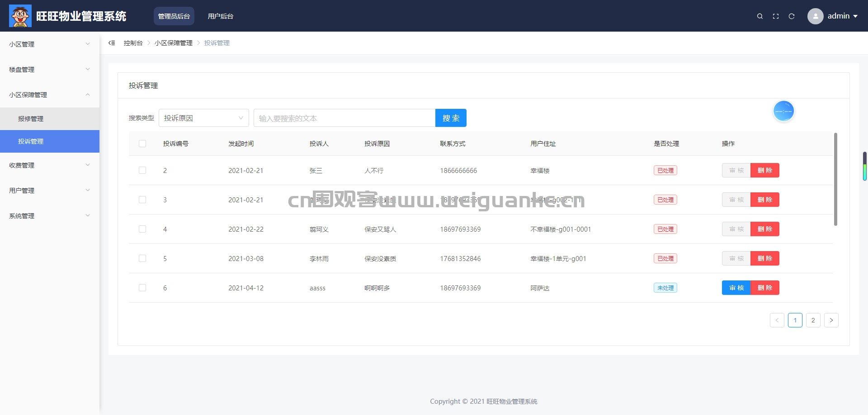Screen dimensions: 868x415
Task: Open 报修管理 submenu item
Action: coord(50,119)
